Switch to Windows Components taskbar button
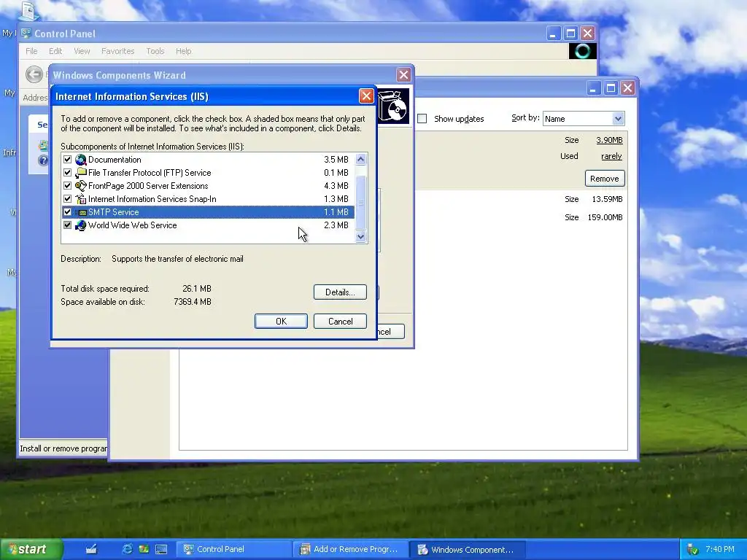 click(x=467, y=549)
